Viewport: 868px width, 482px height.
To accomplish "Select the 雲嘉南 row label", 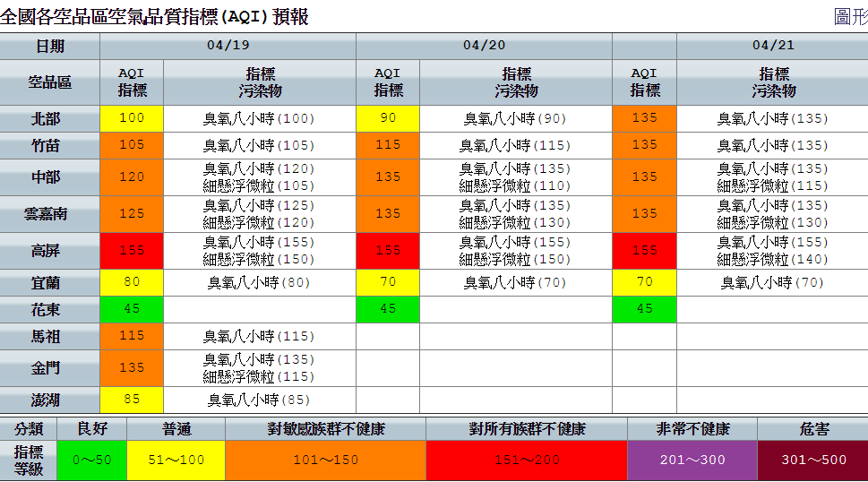I will (50, 213).
